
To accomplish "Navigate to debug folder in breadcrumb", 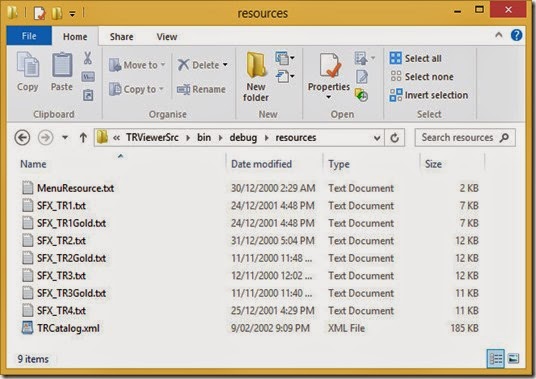I will (243, 137).
